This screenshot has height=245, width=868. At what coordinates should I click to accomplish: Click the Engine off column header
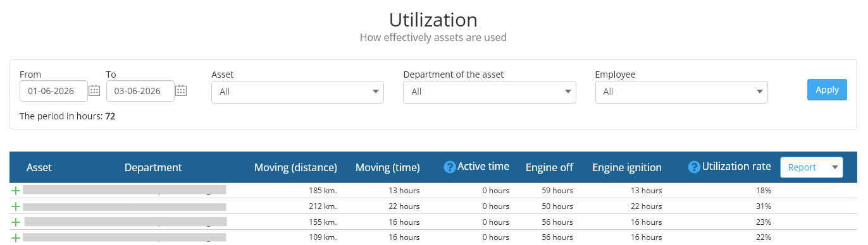tap(549, 167)
